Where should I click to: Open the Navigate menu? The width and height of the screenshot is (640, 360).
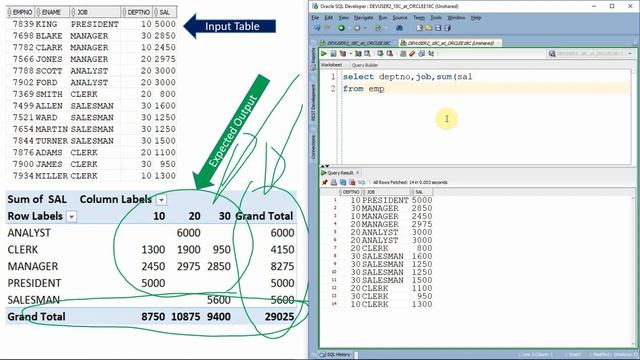pos(363,18)
